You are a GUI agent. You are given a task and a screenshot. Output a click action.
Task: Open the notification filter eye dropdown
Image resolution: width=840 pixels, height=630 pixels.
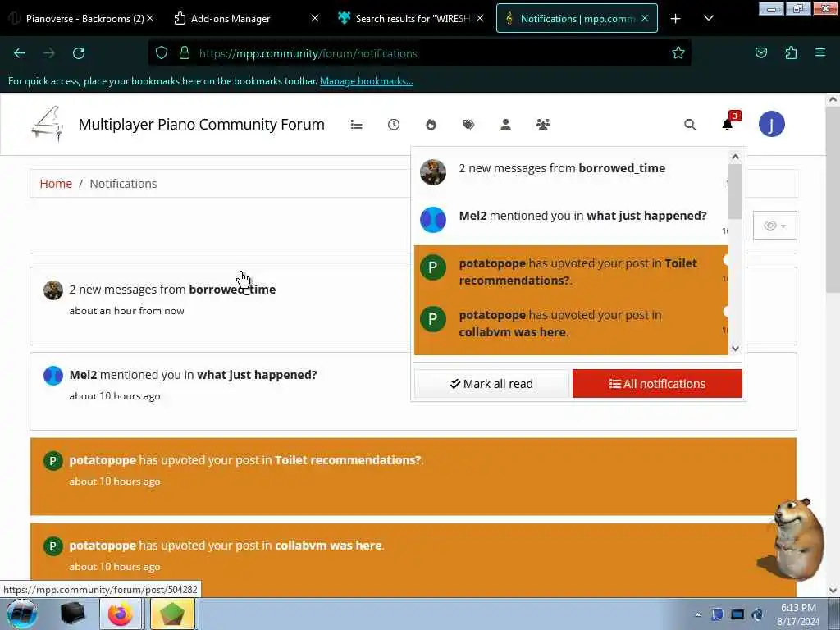point(774,226)
